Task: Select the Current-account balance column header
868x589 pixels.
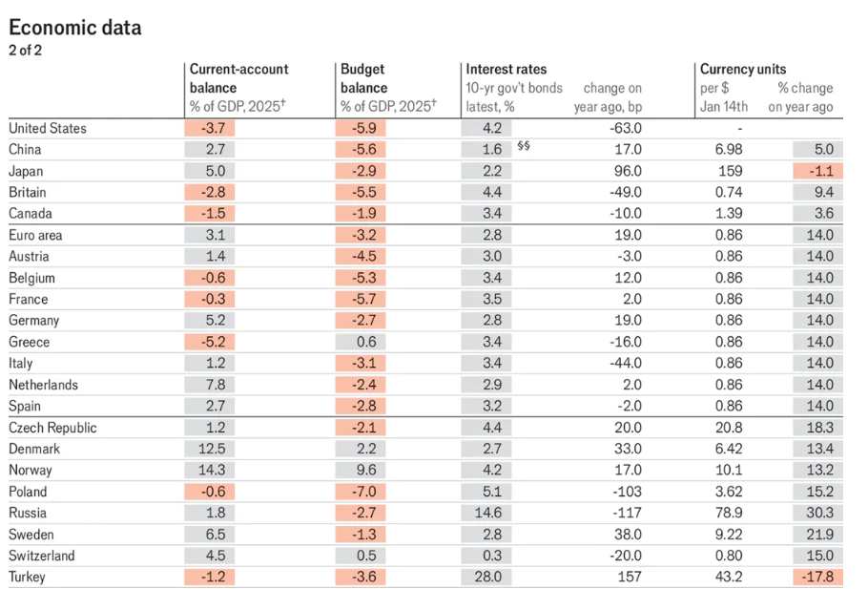Action: (x=239, y=78)
